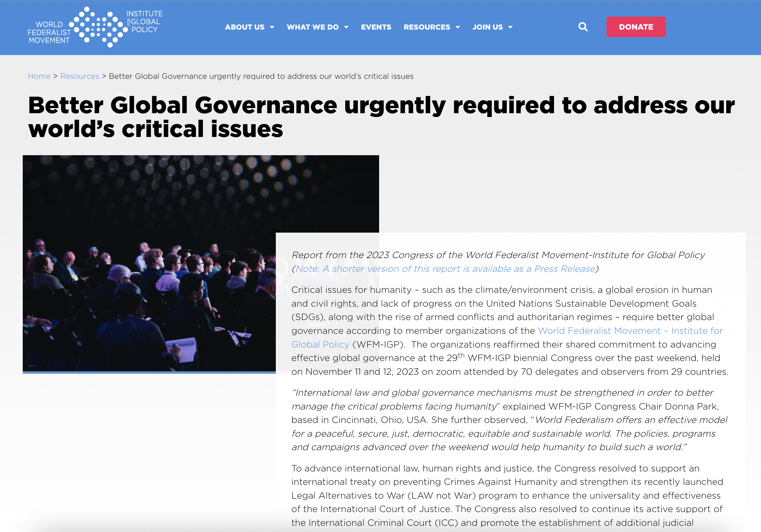Open the Join Us menu item
The width and height of the screenshot is (761, 532).
488,27
